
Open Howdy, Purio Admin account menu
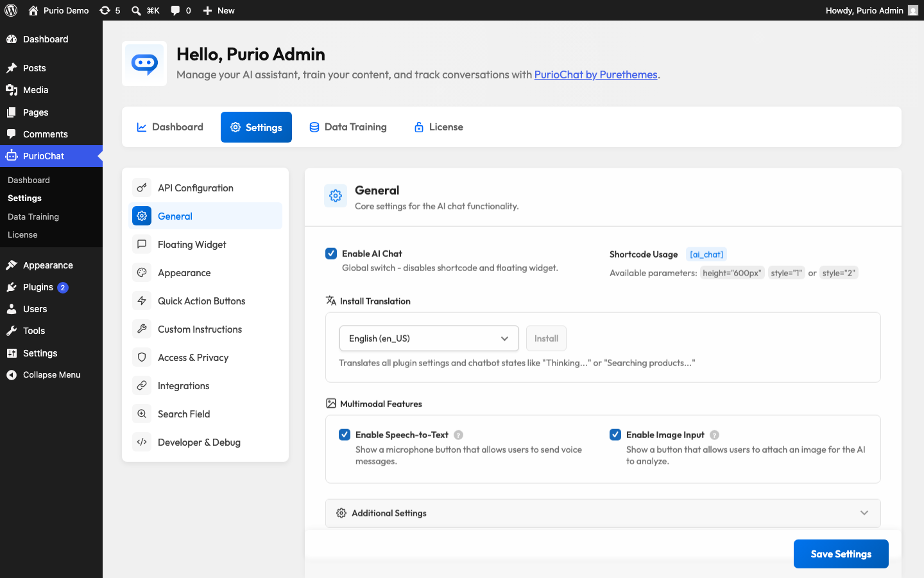point(872,10)
